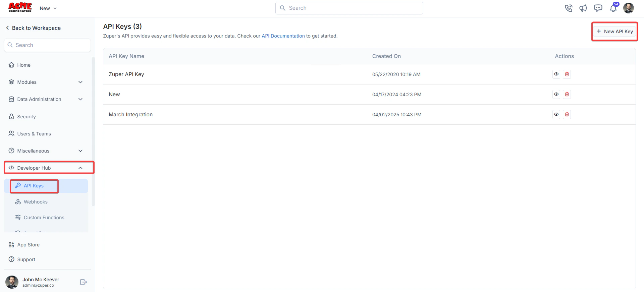
Task: Click the ACME Corporation logo
Action: 20,7
